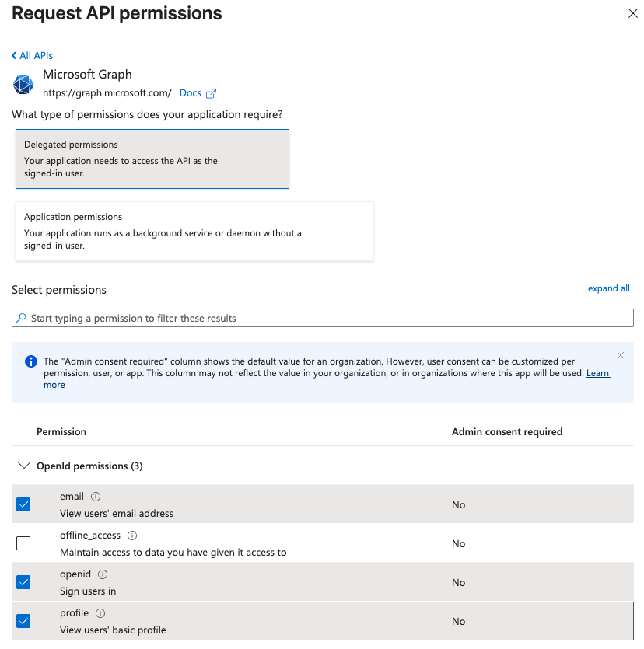Dismiss the admin consent info banner
This screenshot has width=644, height=649.
click(621, 355)
